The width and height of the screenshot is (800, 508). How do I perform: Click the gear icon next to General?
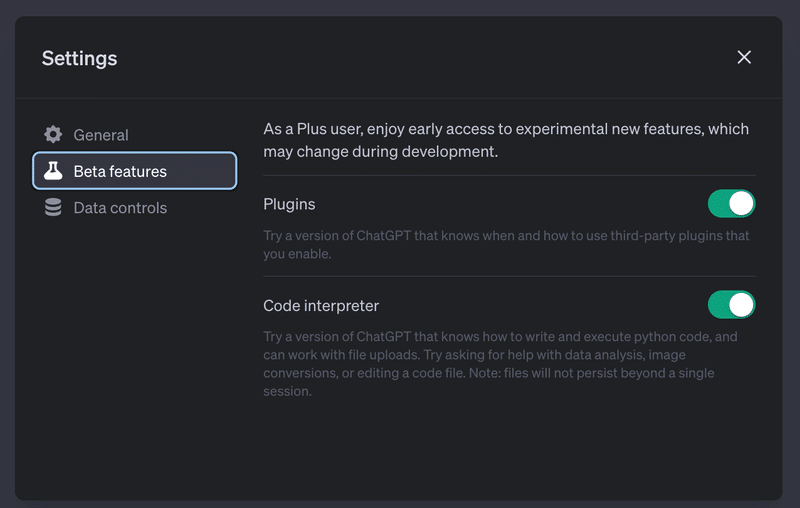(53, 135)
